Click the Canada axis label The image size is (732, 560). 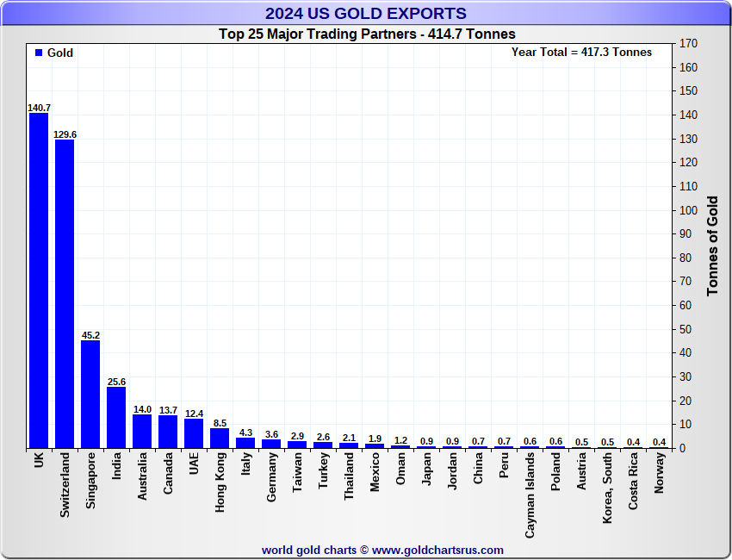tap(168, 473)
